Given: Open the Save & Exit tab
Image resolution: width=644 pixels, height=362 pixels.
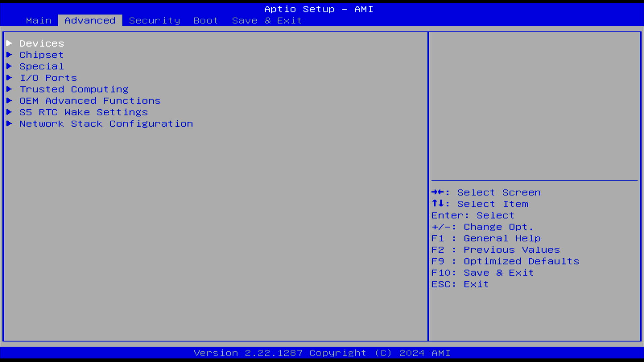Looking at the screenshot, I should pyautogui.click(x=267, y=20).
